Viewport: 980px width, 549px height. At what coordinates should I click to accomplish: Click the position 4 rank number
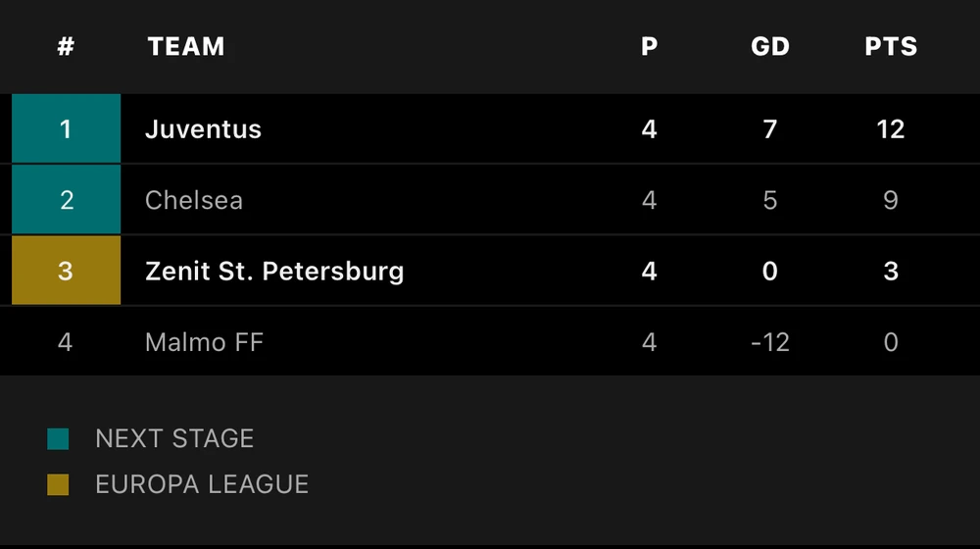(66, 342)
